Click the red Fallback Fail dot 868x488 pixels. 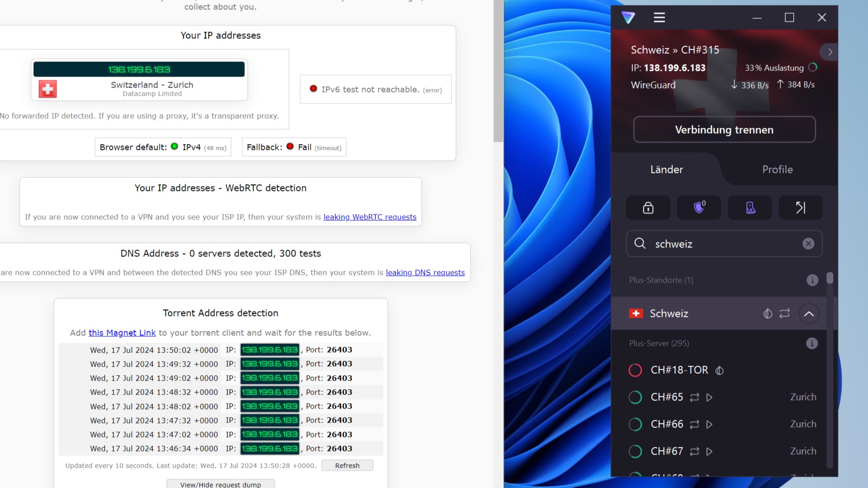coord(290,146)
